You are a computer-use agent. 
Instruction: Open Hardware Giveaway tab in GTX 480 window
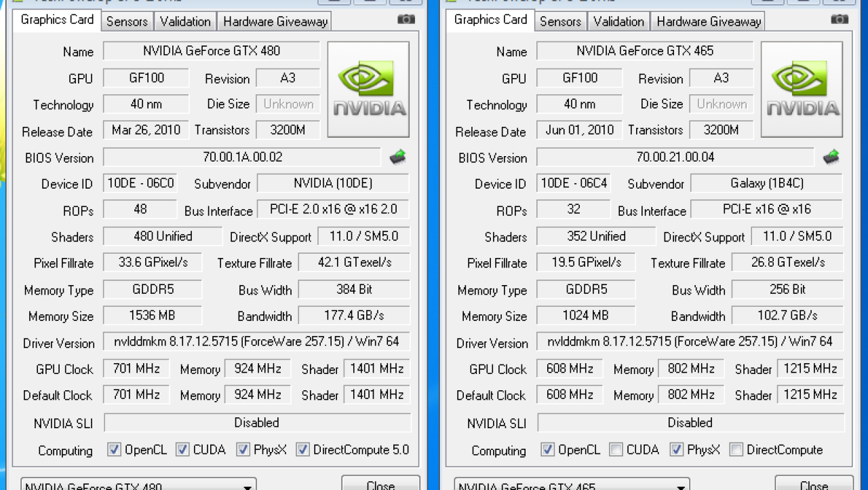(x=275, y=21)
